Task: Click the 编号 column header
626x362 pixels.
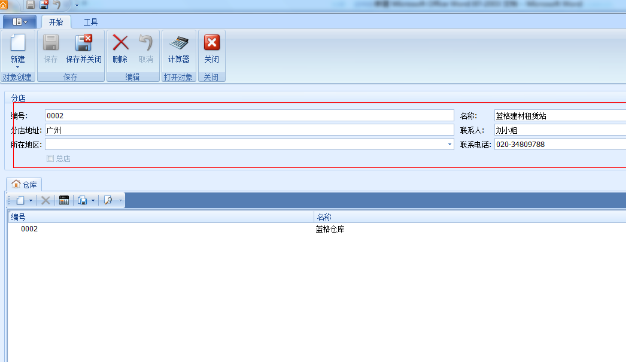Action: (x=160, y=217)
